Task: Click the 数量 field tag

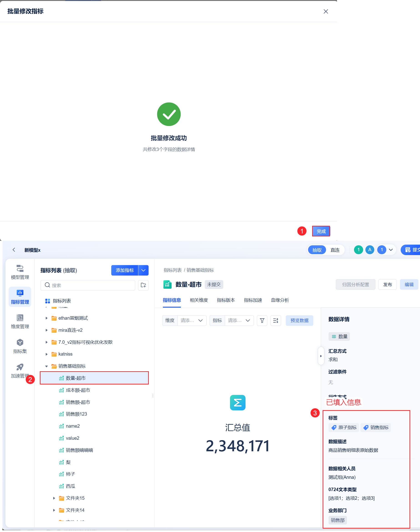Action: pyautogui.click(x=339, y=336)
